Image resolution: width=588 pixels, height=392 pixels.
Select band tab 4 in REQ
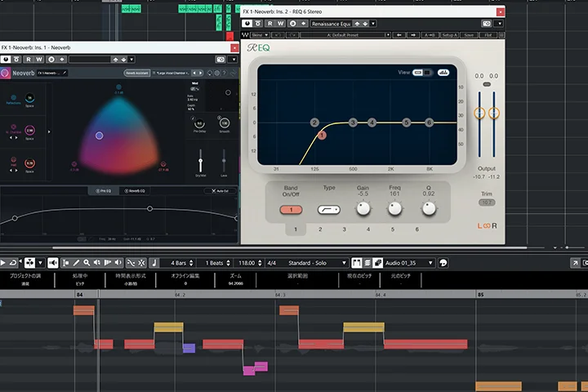(368, 229)
